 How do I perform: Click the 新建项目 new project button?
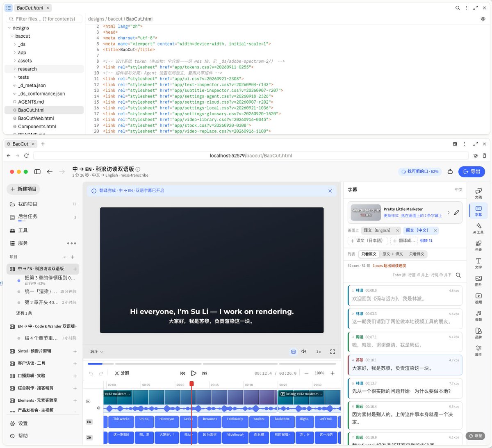(23, 189)
